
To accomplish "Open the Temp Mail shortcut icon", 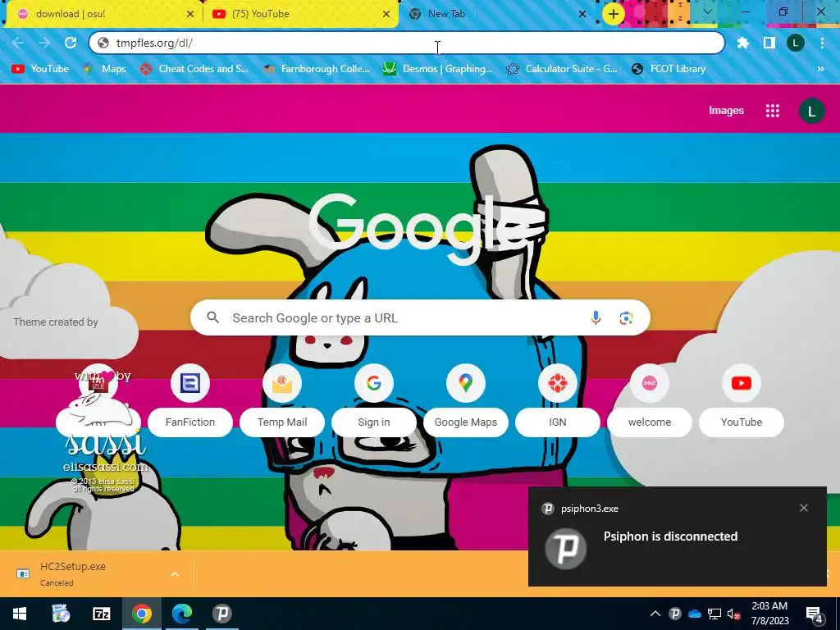I will click(x=282, y=383).
